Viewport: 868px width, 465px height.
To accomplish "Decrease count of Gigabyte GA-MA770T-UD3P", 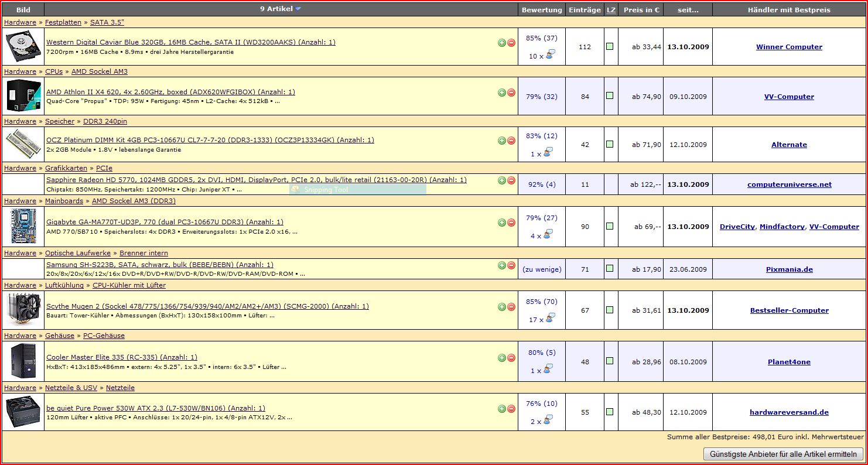I will pyautogui.click(x=511, y=223).
